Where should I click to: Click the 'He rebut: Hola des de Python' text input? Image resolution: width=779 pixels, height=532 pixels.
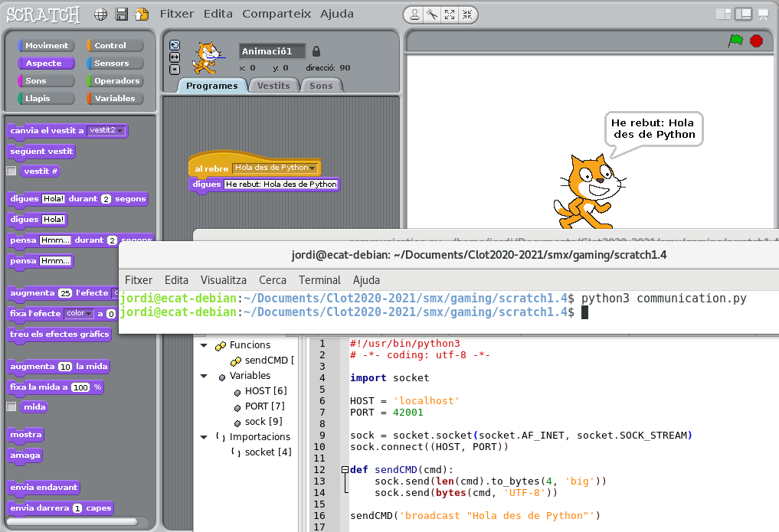click(281, 184)
